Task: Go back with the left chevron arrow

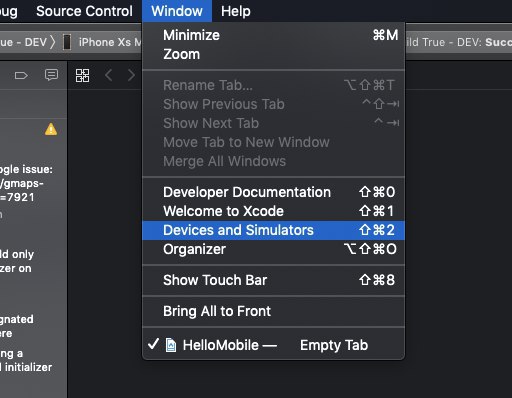Action: 108,75
